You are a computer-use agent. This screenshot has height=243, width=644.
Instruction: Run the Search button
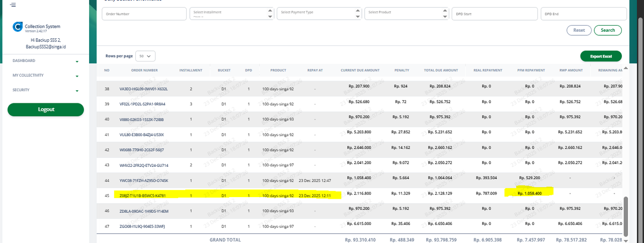coord(608,30)
